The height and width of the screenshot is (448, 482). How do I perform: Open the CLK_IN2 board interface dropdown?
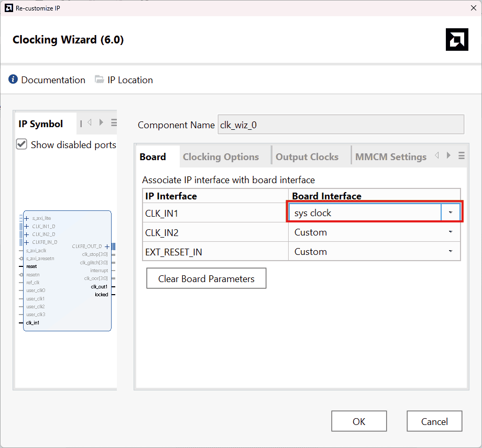tap(450, 232)
